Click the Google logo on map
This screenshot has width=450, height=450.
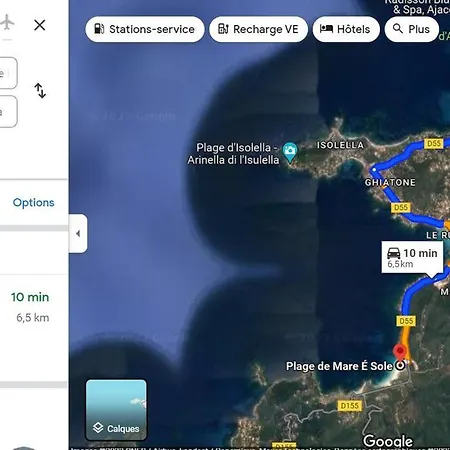(x=388, y=441)
